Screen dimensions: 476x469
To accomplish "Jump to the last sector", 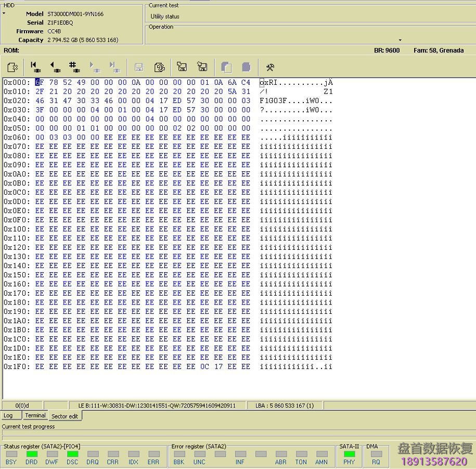I will [x=114, y=67].
